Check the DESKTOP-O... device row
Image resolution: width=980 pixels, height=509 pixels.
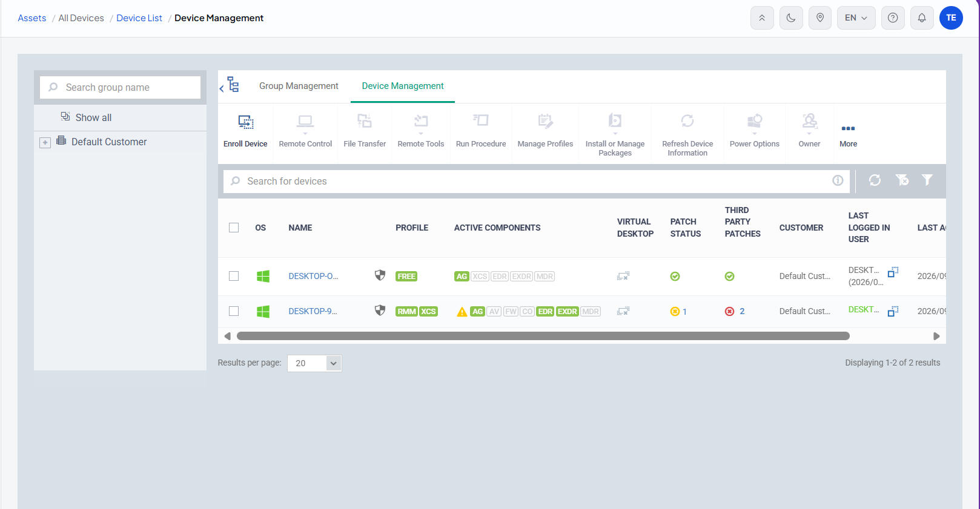(234, 276)
